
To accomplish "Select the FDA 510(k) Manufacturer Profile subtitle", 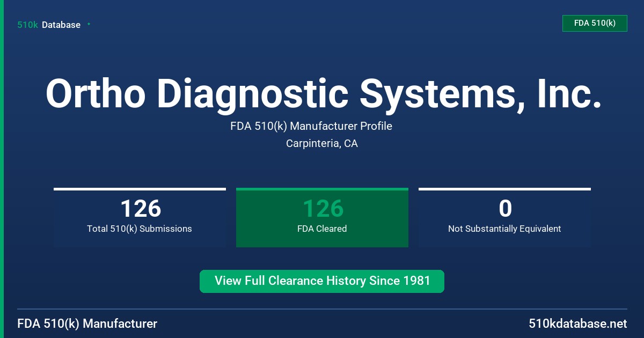I will (x=311, y=126).
